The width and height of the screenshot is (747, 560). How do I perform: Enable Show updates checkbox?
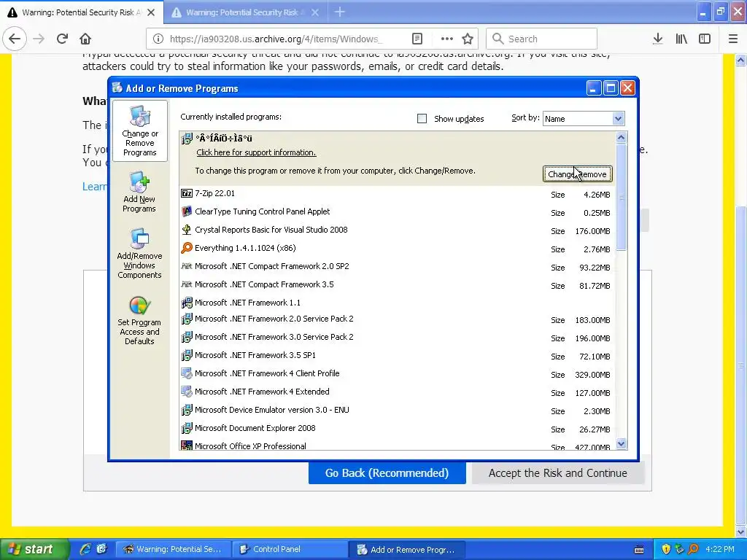pos(422,119)
